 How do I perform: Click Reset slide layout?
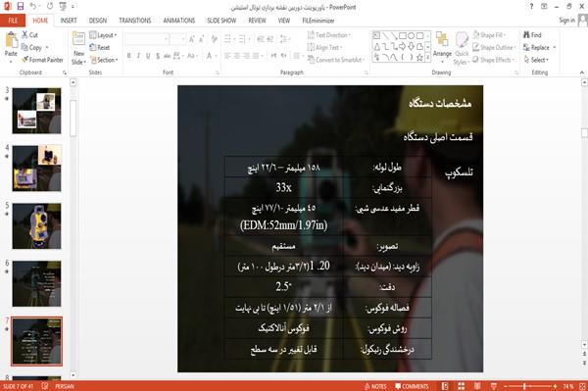click(x=100, y=47)
